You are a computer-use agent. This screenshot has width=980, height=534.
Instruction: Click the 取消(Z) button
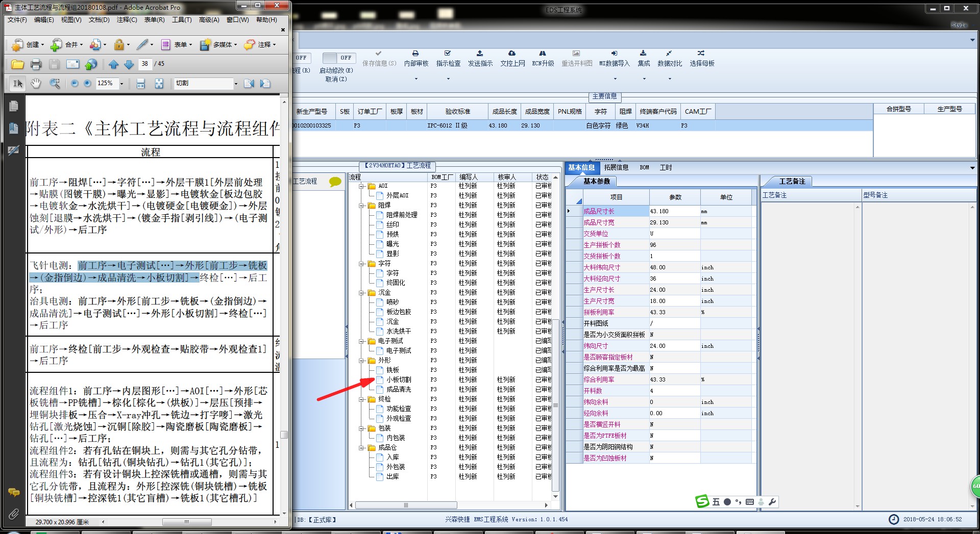pos(336,80)
